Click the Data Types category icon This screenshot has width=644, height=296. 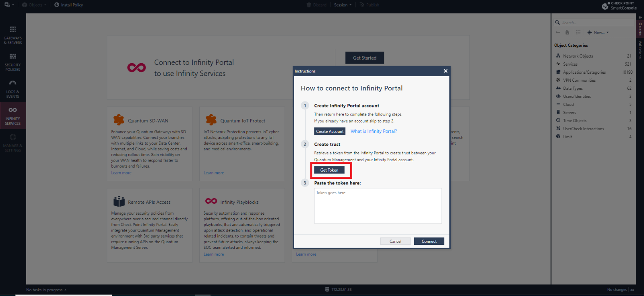558,88
